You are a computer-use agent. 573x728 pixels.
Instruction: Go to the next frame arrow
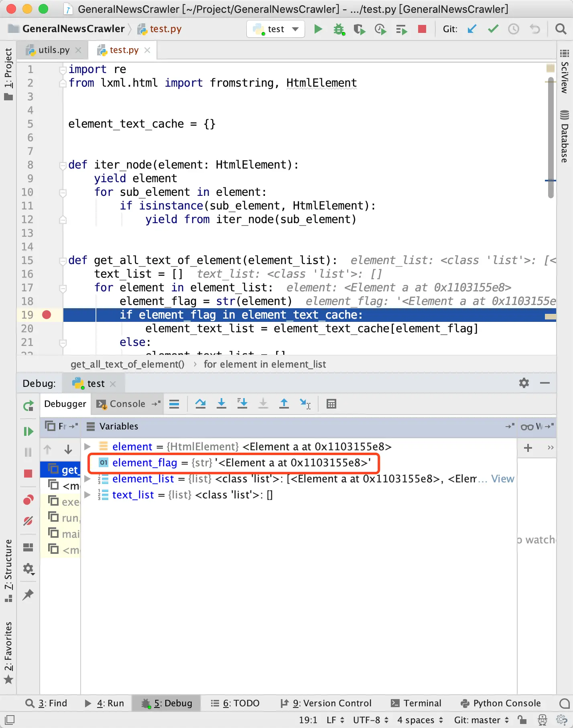(x=68, y=449)
